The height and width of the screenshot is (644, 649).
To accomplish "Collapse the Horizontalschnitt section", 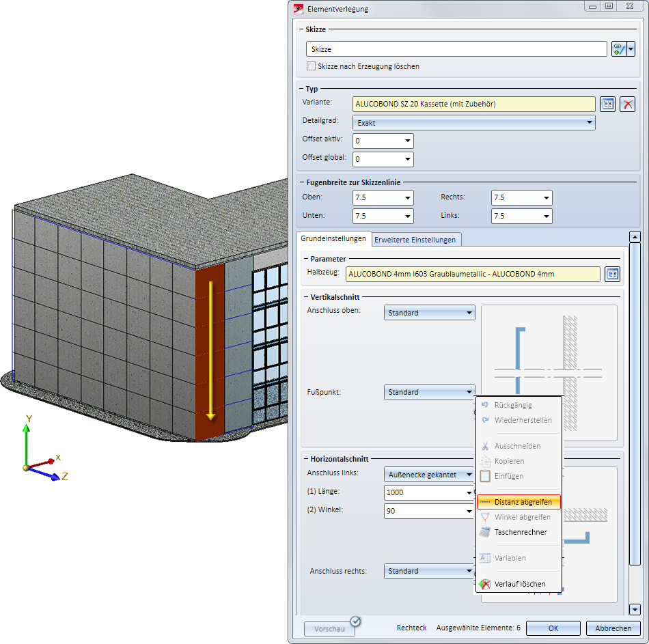I will point(306,458).
